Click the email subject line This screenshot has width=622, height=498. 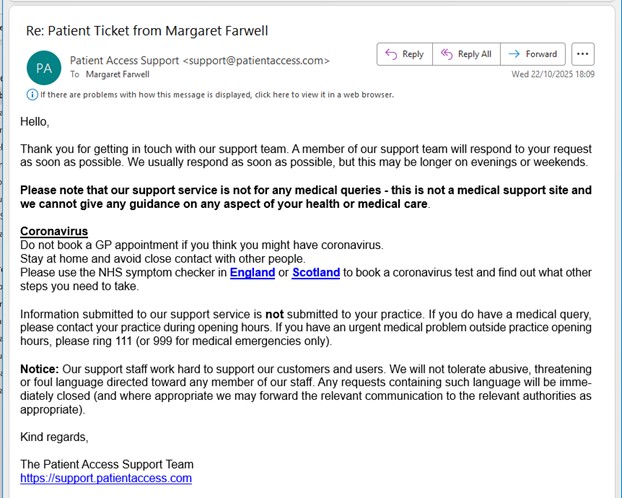point(147,30)
